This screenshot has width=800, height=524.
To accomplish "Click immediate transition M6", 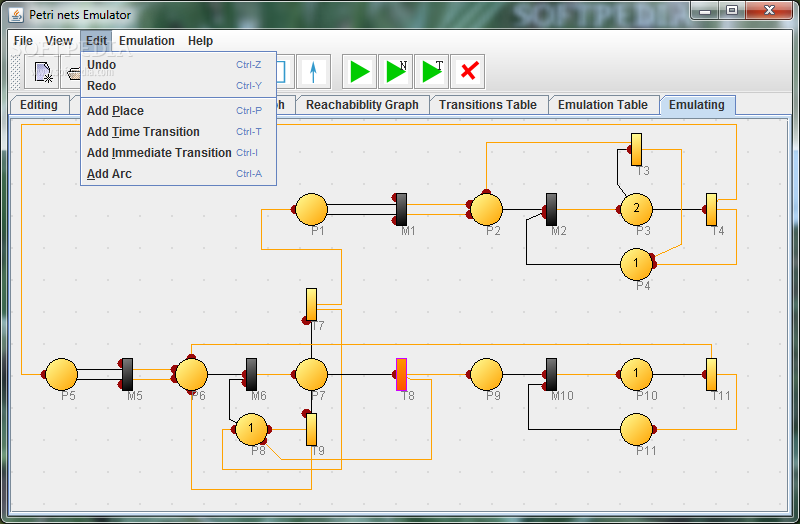I will [252, 374].
